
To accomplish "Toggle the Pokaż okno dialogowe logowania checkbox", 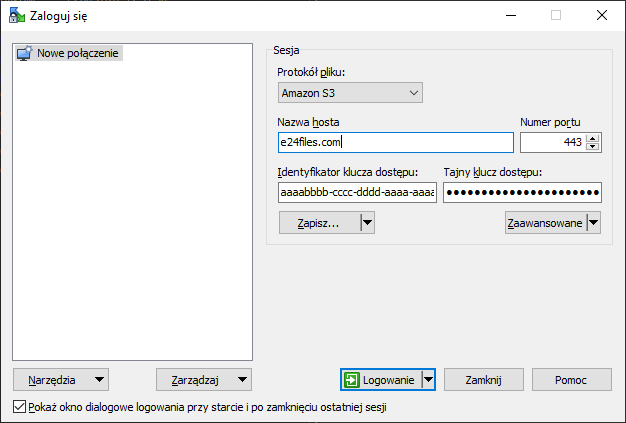I will [x=21, y=407].
